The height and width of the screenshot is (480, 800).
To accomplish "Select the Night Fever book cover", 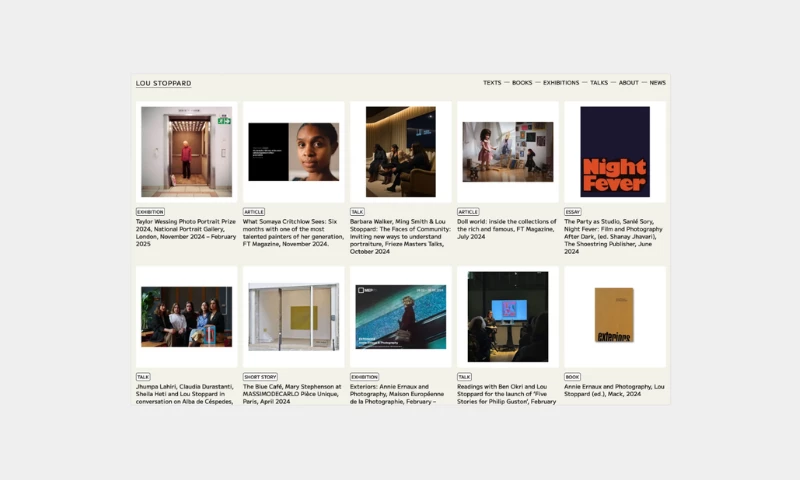I will click(x=615, y=152).
